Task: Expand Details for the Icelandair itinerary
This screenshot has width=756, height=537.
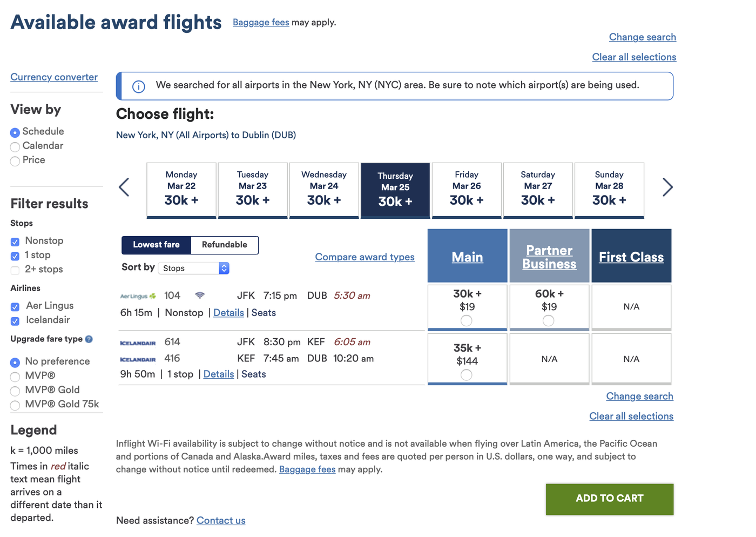Action: [x=218, y=374]
